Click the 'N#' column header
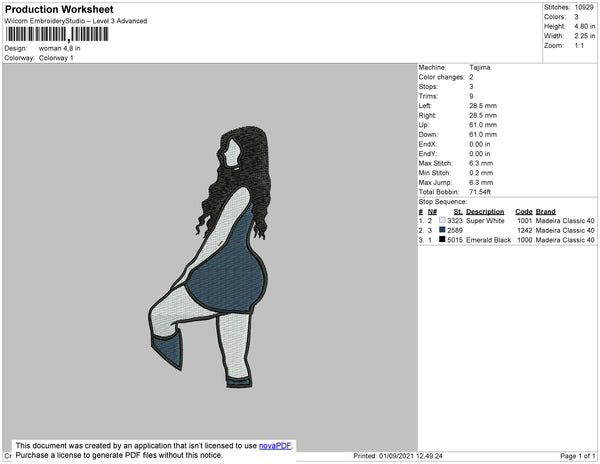 [432, 212]
